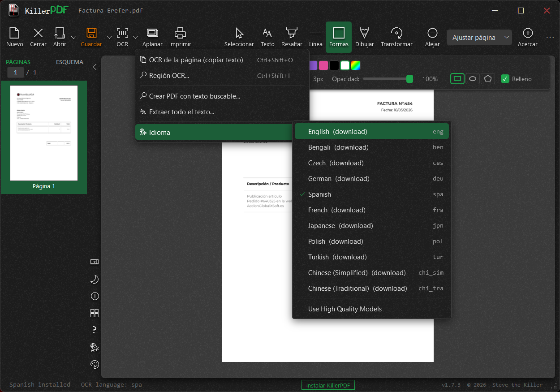This screenshot has width=560, height=392.
Task: Enable Use High Quality Models
Action: coord(371,309)
